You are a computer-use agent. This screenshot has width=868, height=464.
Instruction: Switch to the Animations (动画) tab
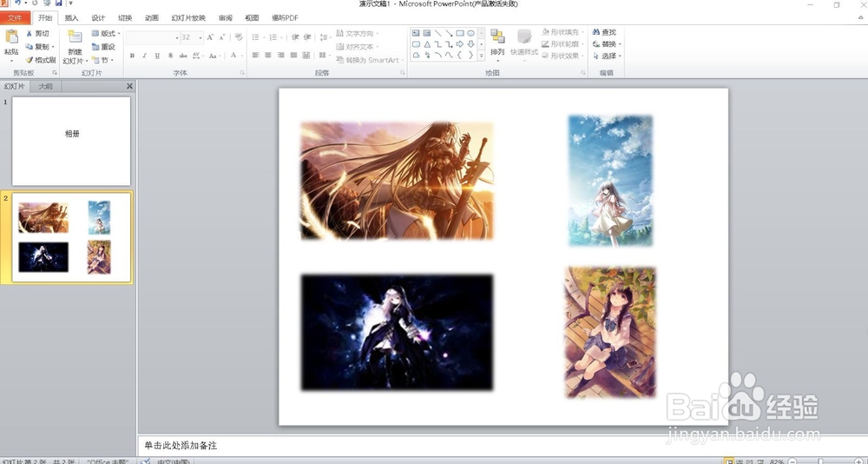point(152,17)
